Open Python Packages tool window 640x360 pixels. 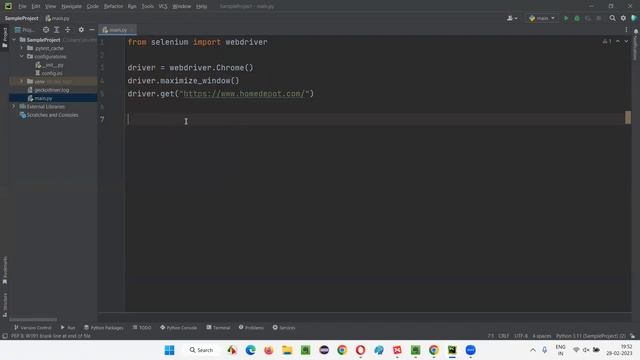[103, 328]
